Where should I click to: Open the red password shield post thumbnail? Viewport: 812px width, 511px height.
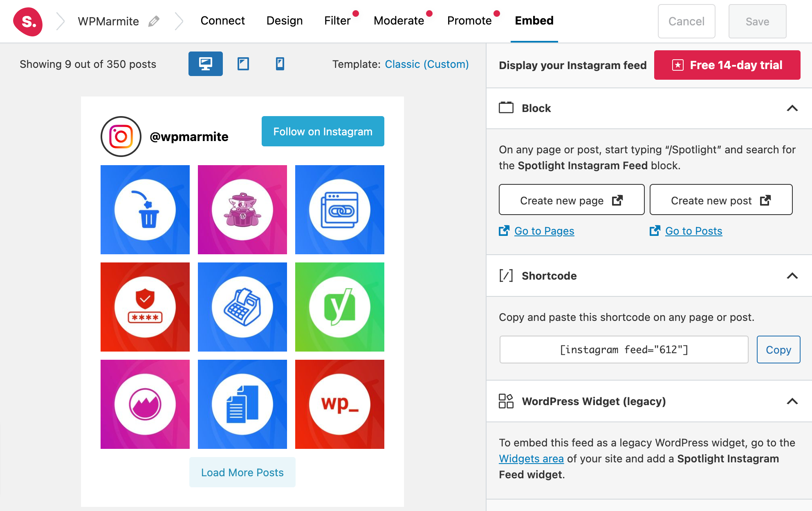pos(145,307)
